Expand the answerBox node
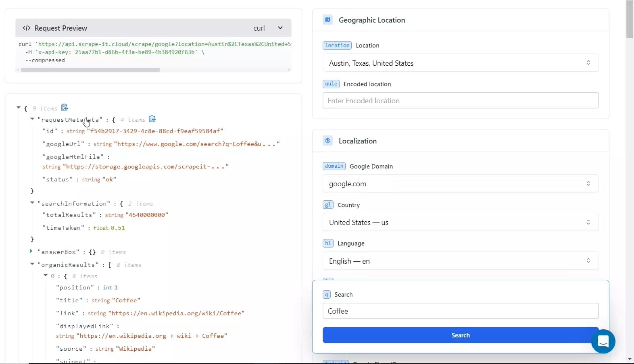 [31, 251]
